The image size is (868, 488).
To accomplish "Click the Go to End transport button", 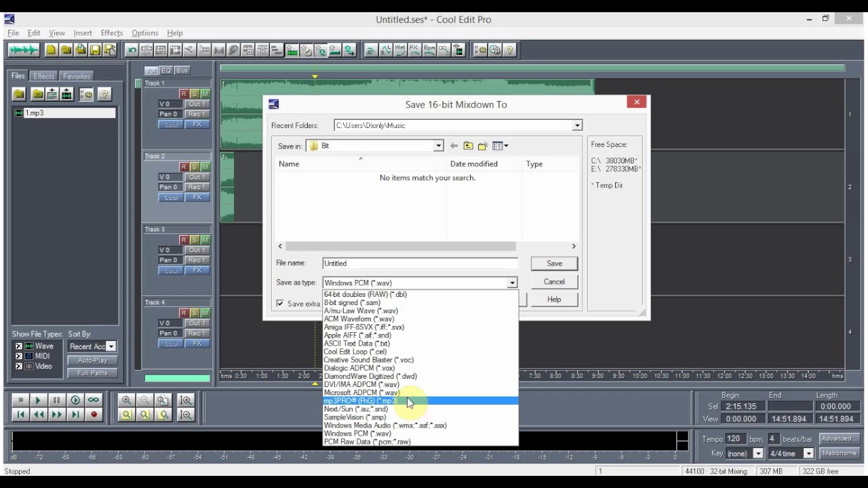I will tap(75, 415).
